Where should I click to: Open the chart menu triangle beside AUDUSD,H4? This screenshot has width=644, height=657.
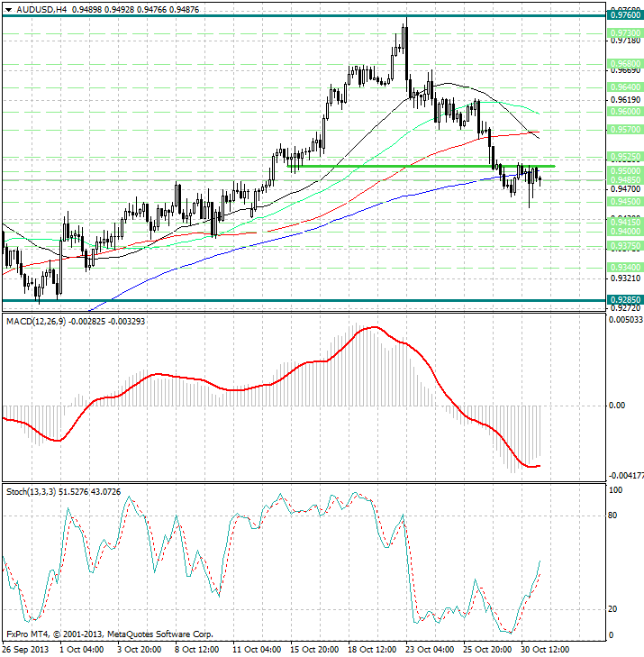click(x=8, y=10)
